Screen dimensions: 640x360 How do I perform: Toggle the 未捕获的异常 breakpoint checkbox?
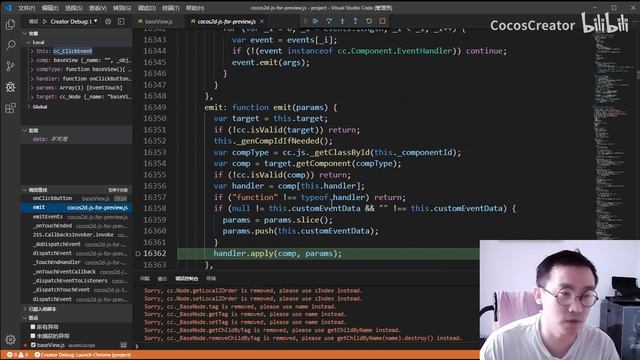click(33, 336)
